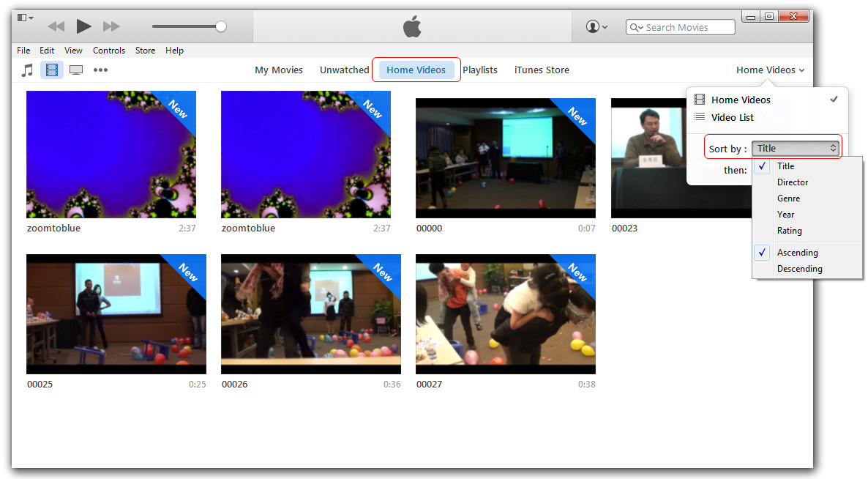The image size is (868, 479).
Task: Click the Apple logo in display area
Action: tap(412, 26)
